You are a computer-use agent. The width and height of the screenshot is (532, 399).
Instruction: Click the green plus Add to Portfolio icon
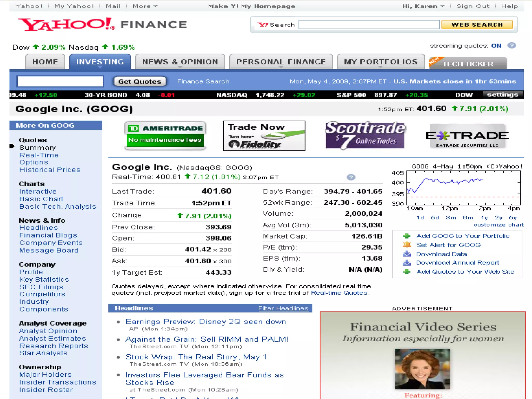(407, 236)
